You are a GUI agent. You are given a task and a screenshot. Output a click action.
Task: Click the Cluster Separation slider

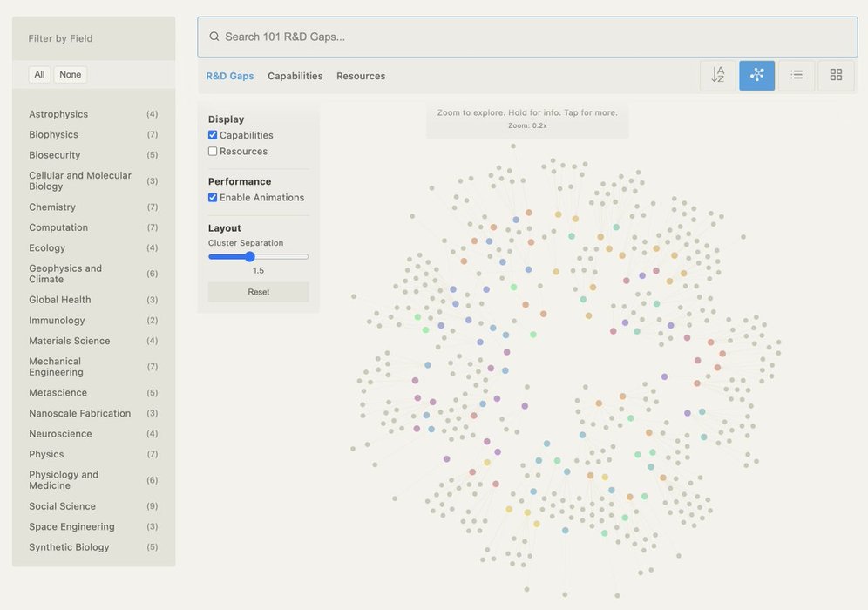pos(258,256)
